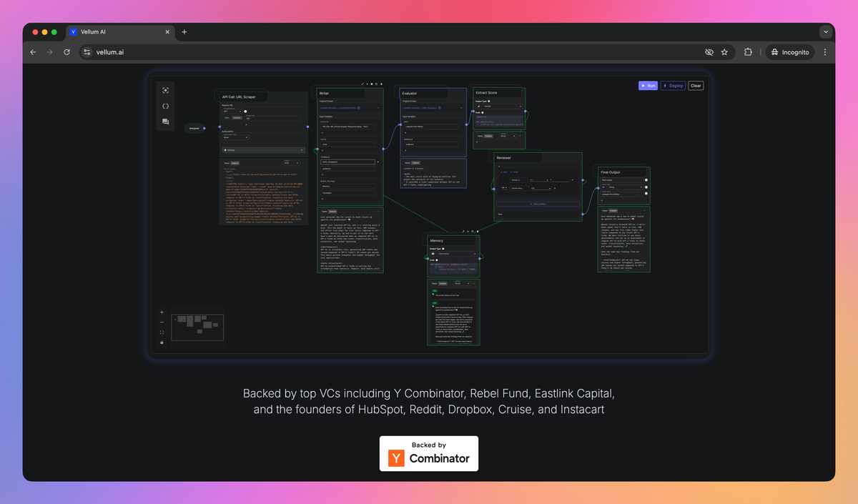Open the curly braces variables icon
Screen dimensions: 858x504
click(x=166, y=106)
